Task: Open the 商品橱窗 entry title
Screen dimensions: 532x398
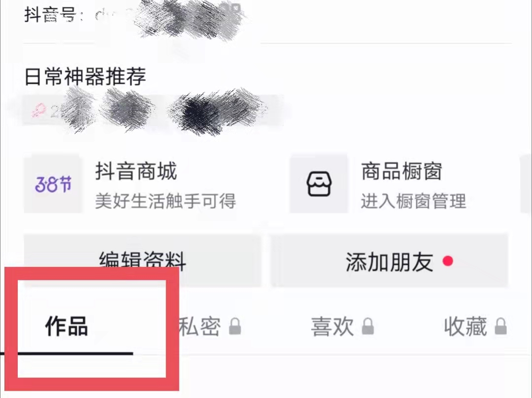Action: [x=402, y=171]
